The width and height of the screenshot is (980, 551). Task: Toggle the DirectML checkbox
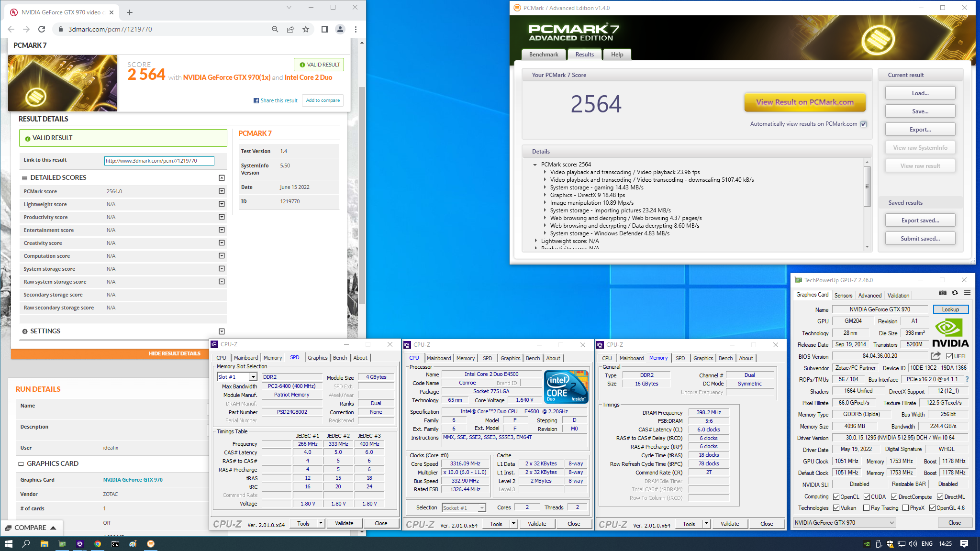(x=940, y=497)
